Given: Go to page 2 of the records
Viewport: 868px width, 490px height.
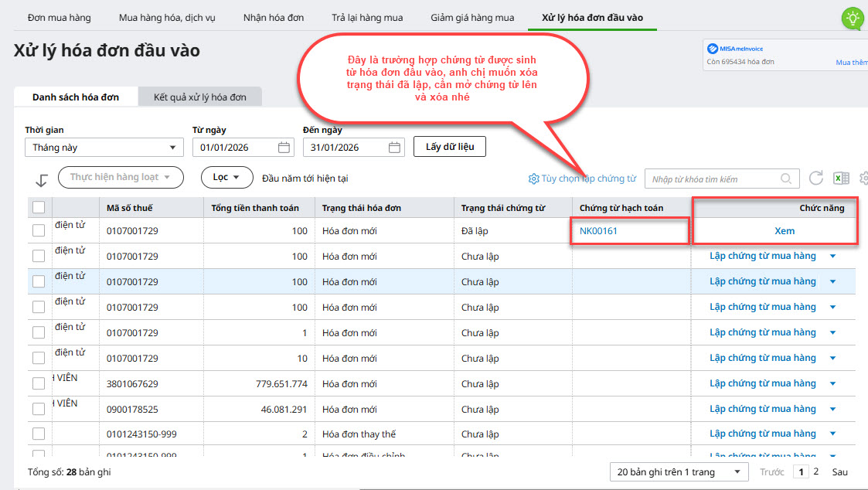Looking at the screenshot, I should pyautogui.click(x=815, y=471).
